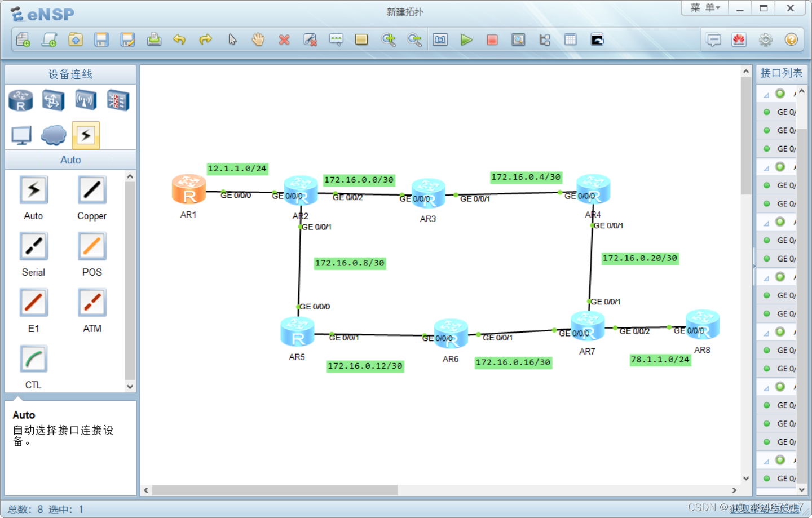The width and height of the screenshot is (812, 518).
Task: Click the Save As toolbar icon
Action: 128,39
